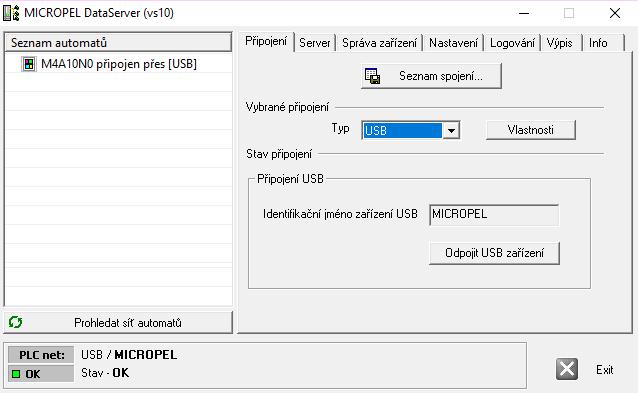Switch to the Připojení tab
639x393 pixels.
266,42
